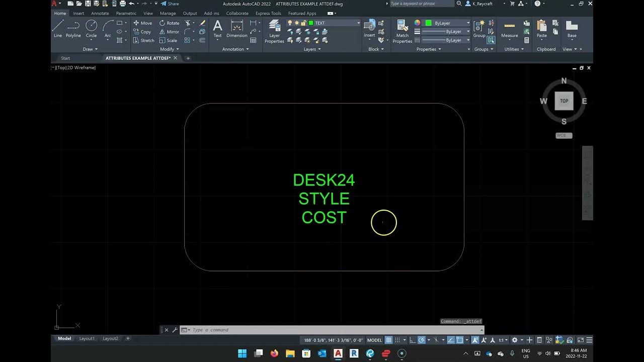The height and width of the screenshot is (362, 644).
Task: Click TOP face of the ViewCube
Action: (564, 101)
